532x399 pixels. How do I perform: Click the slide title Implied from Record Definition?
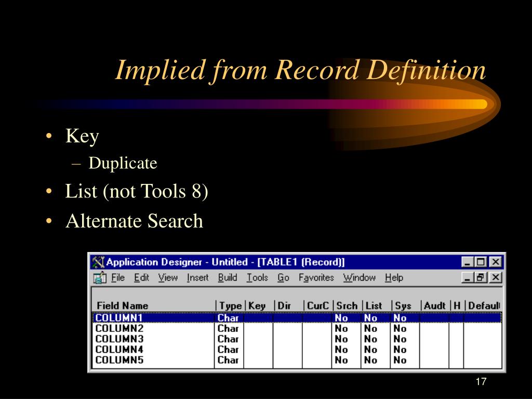[301, 70]
